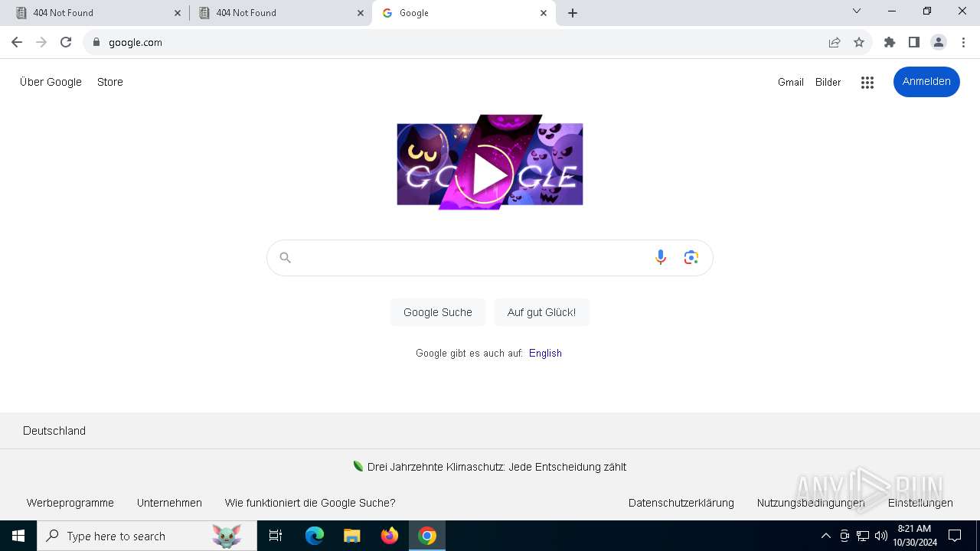Open Datenschutzerklärung footer link

681,503
